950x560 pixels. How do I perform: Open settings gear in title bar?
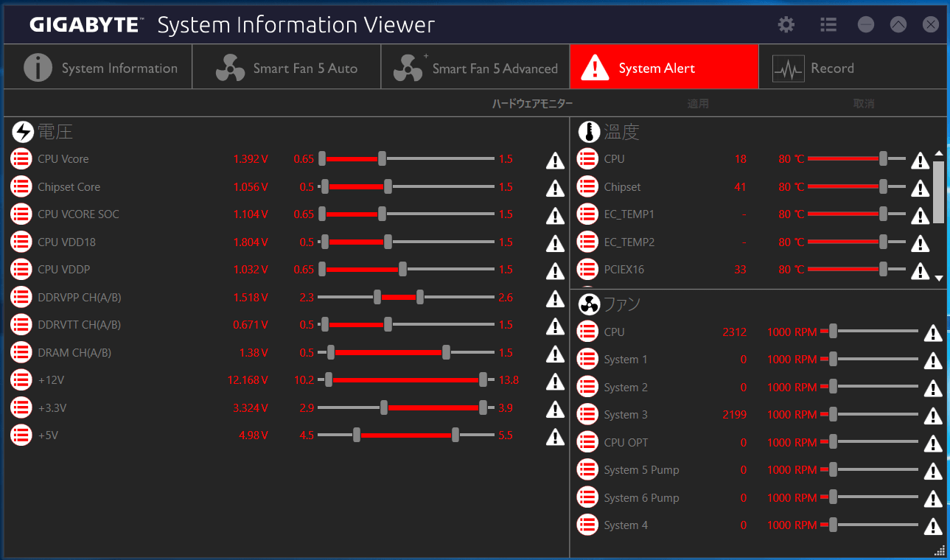click(x=786, y=24)
